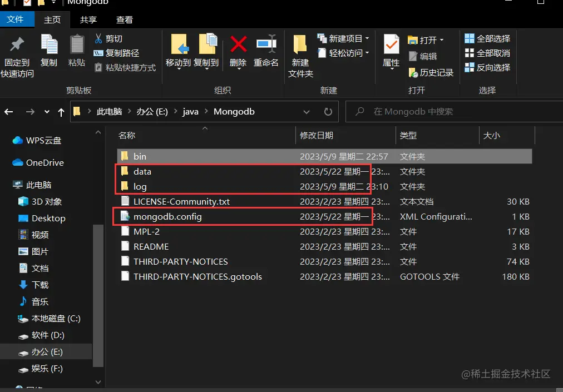The width and height of the screenshot is (563, 392).
Task: Select the LICENSE-Community.txt file icon
Action: click(125, 201)
